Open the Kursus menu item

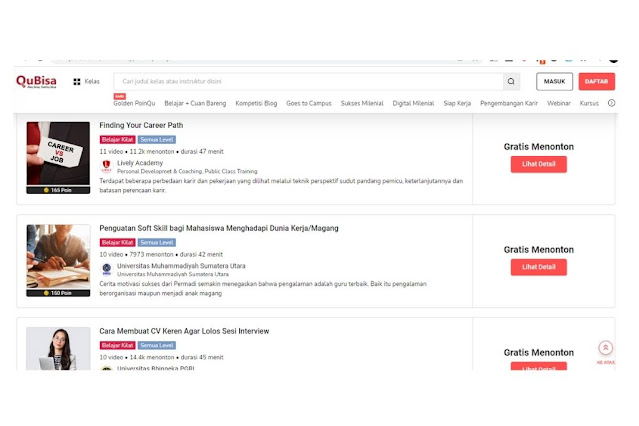(589, 104)
